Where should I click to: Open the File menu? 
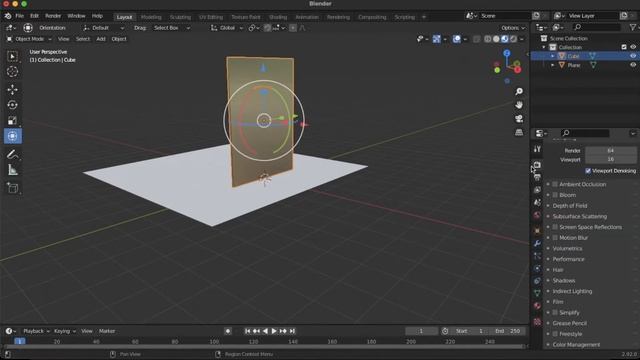20,16
